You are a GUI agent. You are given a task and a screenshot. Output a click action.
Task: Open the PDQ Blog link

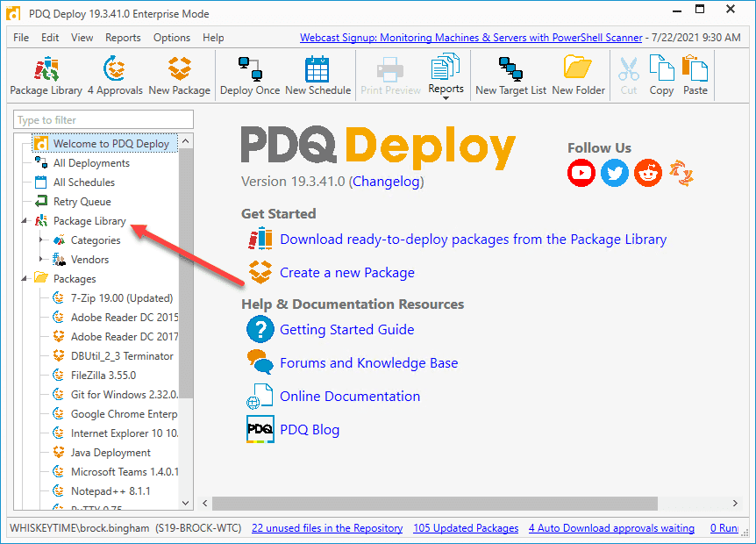pos(310,429)
